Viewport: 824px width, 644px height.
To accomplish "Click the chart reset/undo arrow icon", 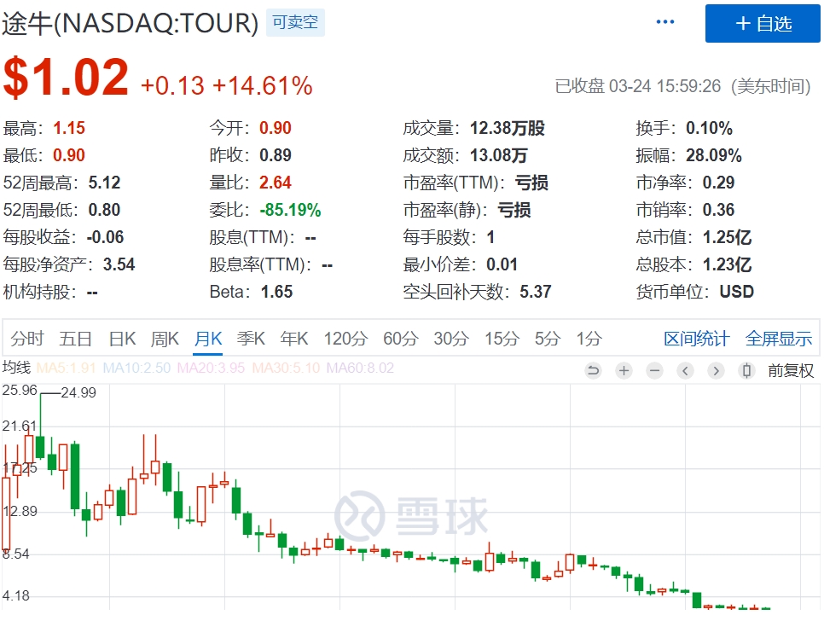I will [x=594, y=371].
